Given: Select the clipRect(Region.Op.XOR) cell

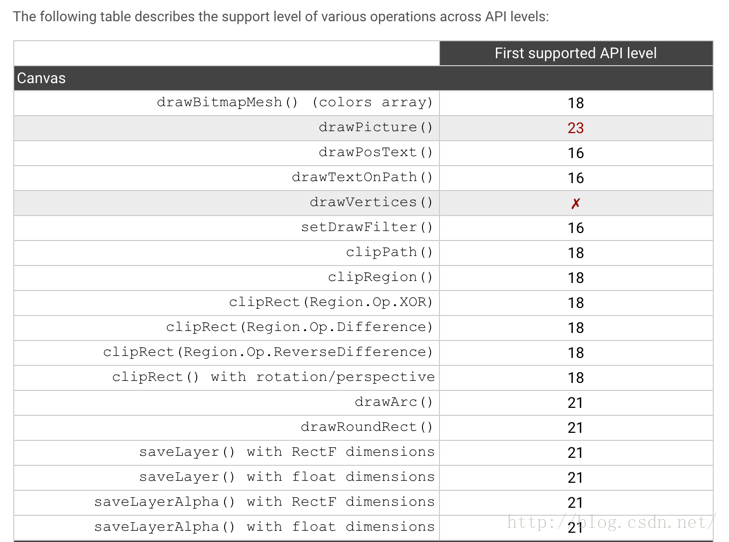Looking at the screenshot, I should coord(331,302).
